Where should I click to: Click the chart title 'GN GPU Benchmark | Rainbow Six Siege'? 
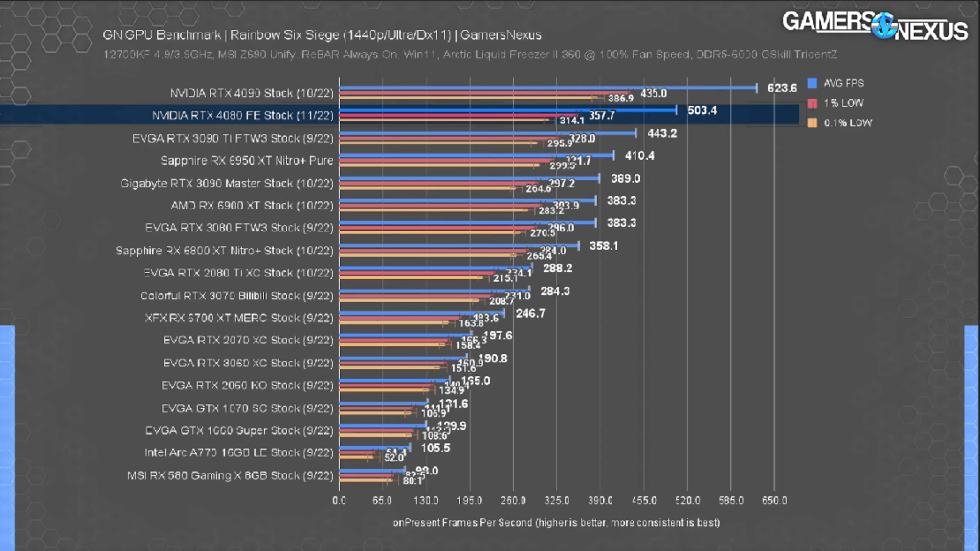pyautogui.click(x=322, y=35)
